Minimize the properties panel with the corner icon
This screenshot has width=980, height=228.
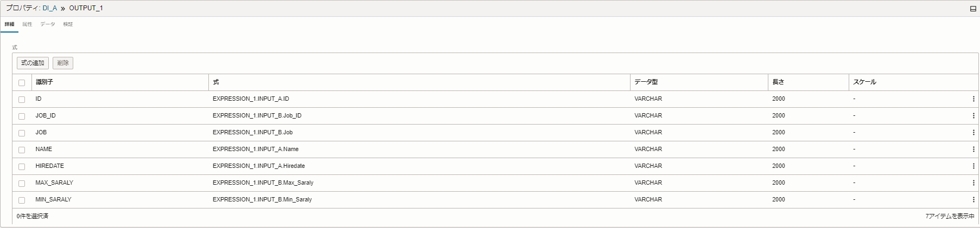click(x=973, y=9)
